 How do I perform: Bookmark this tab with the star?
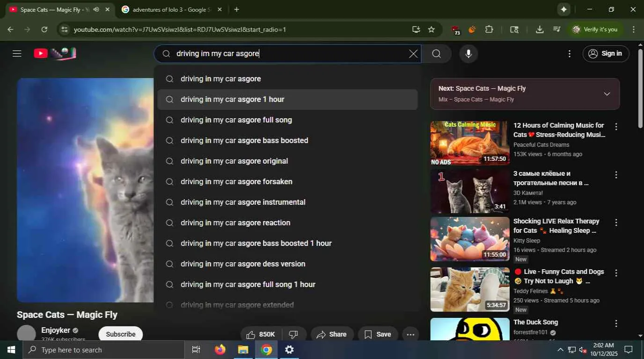(432, 29)
